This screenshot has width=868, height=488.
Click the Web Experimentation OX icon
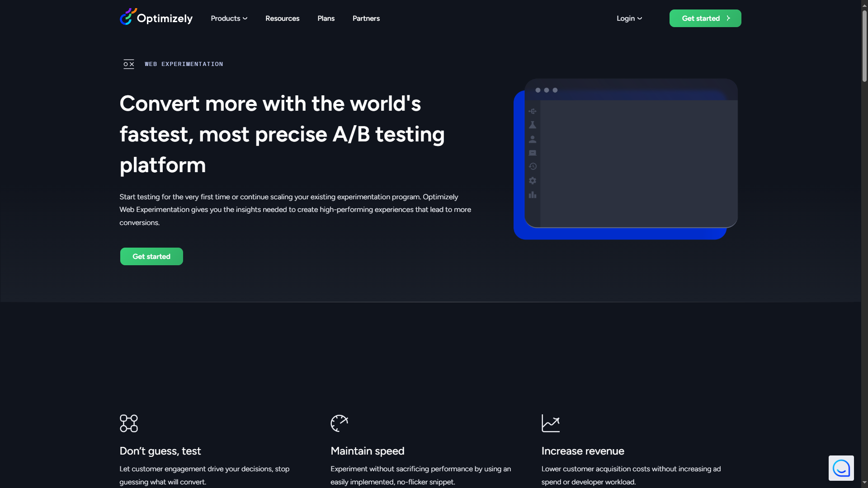click(x=129, y=64)
